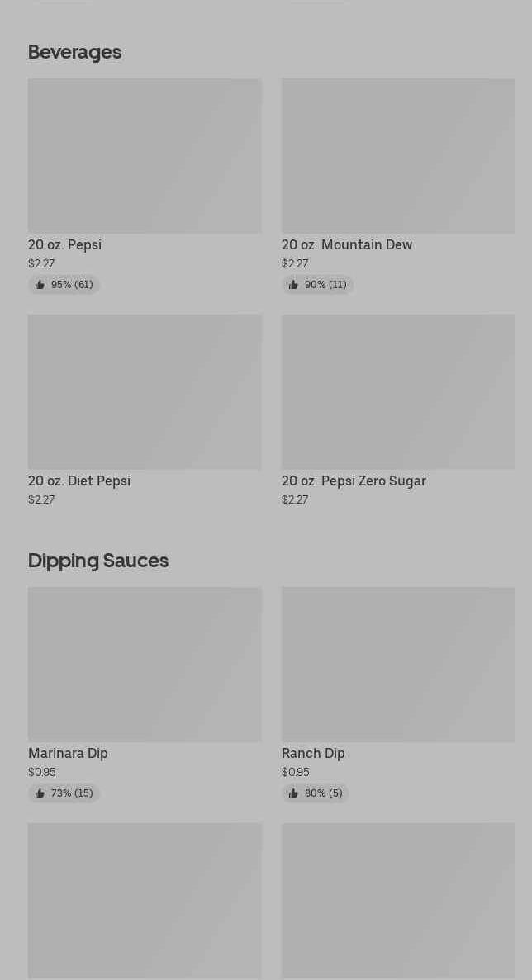
Task: Click the 20 oz. Pepsi Zero Sugar name
Action: click(354, 481)
